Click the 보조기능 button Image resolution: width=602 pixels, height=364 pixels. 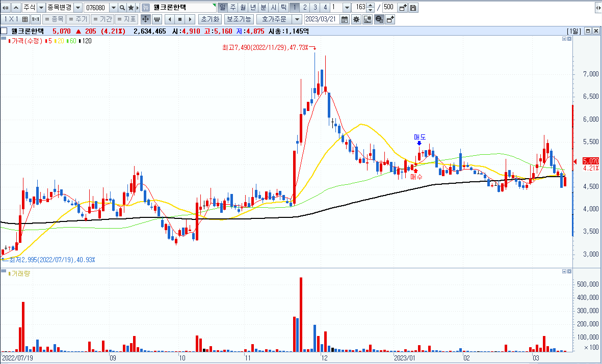click(x=239, y=19)
